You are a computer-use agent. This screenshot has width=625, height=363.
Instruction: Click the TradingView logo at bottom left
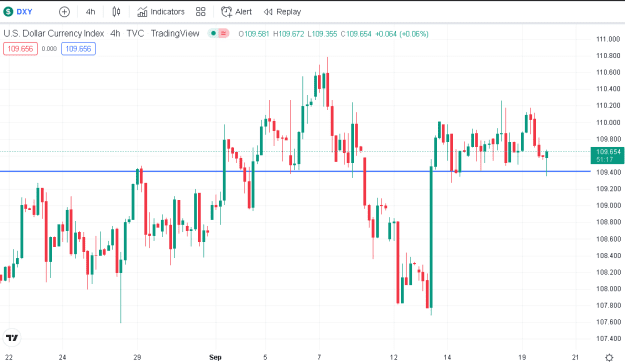coord(12,338)
